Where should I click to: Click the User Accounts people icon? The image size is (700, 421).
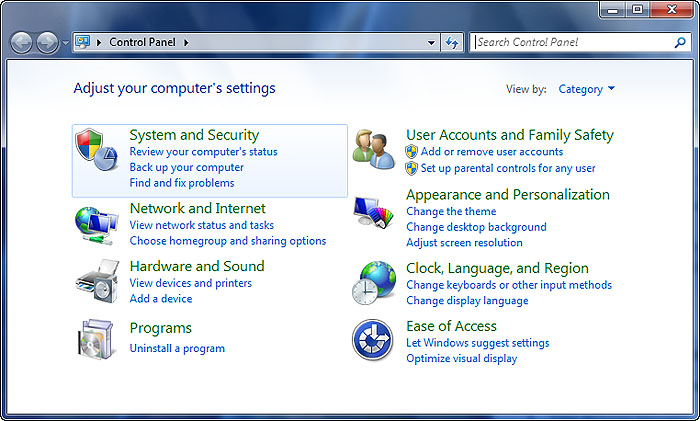coord(374,150)
